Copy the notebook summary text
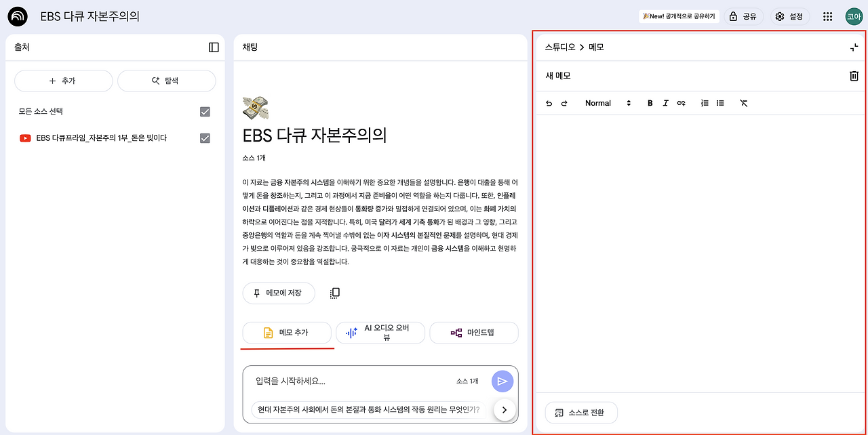This screenshot has height=435, width=868. coord(334,293)
